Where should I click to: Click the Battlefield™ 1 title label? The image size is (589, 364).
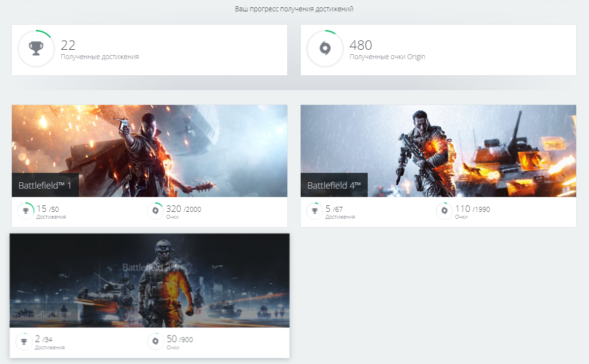[x=45, y=185]
